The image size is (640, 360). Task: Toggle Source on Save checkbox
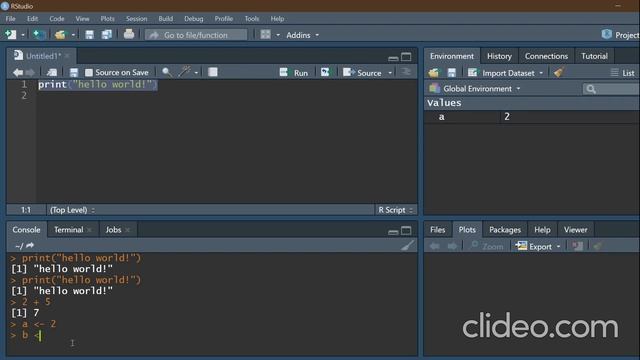click(x=89, y=73)
